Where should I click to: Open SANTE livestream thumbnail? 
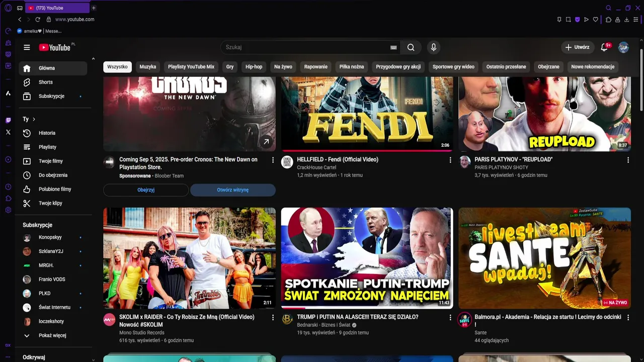pyautogui.click(x=545, y=258)
